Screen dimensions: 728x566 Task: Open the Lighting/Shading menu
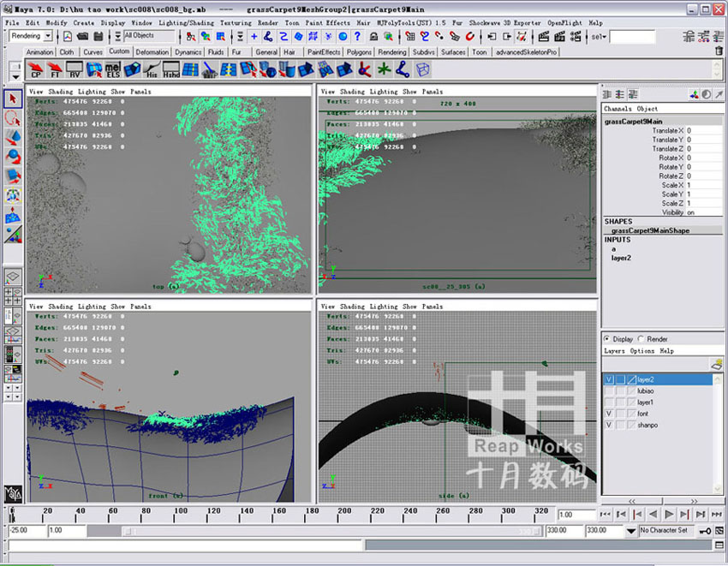(x=186, y=23)
